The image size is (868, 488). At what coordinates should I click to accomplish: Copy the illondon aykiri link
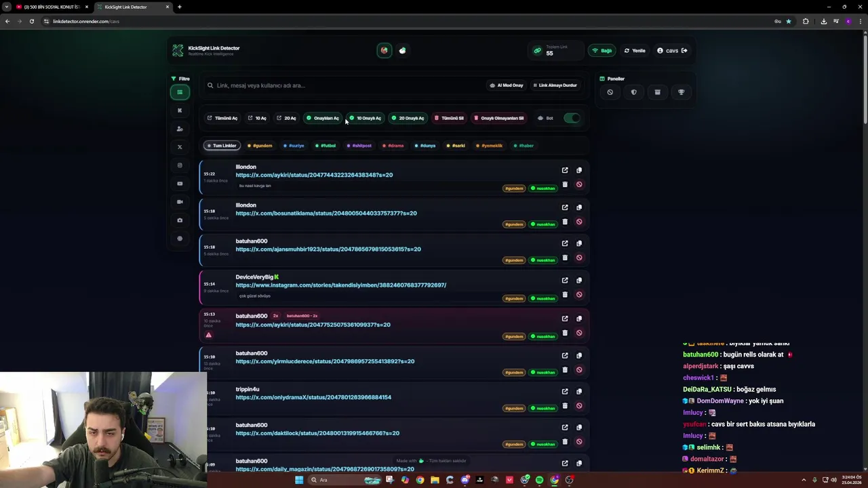(579, 170)
